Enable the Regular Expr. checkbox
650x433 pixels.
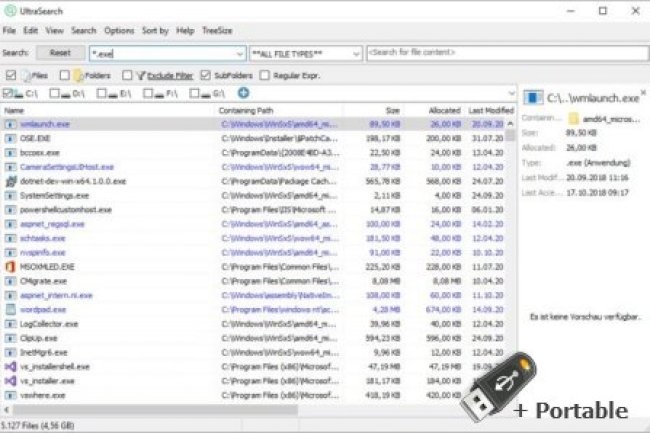click(264, 75)
